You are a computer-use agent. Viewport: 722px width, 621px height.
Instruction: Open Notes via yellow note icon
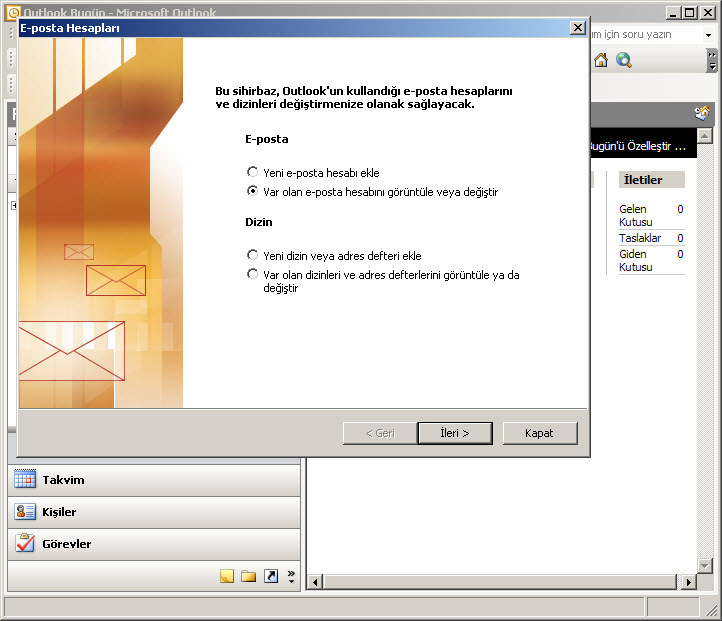[x=227, y=576]
